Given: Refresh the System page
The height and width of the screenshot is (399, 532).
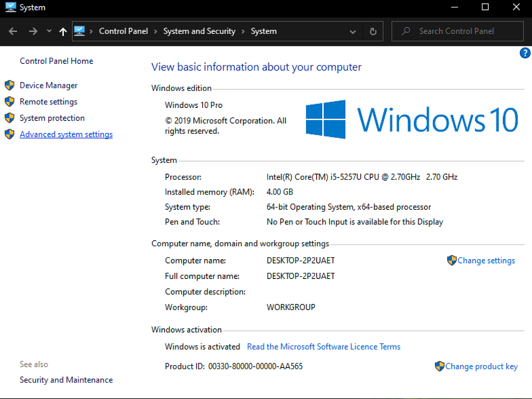Looking at the screenshot, I should (373, 31).
